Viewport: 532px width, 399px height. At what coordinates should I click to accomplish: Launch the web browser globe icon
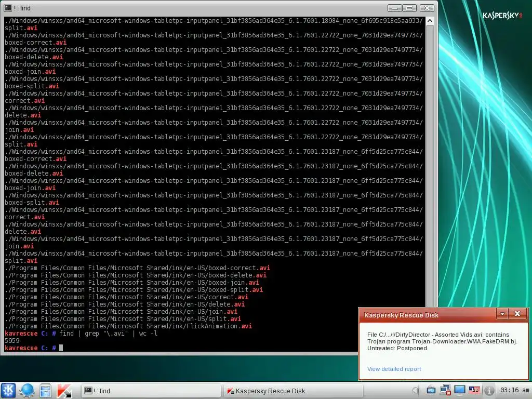pyautogui.click(x=27, y=390)
